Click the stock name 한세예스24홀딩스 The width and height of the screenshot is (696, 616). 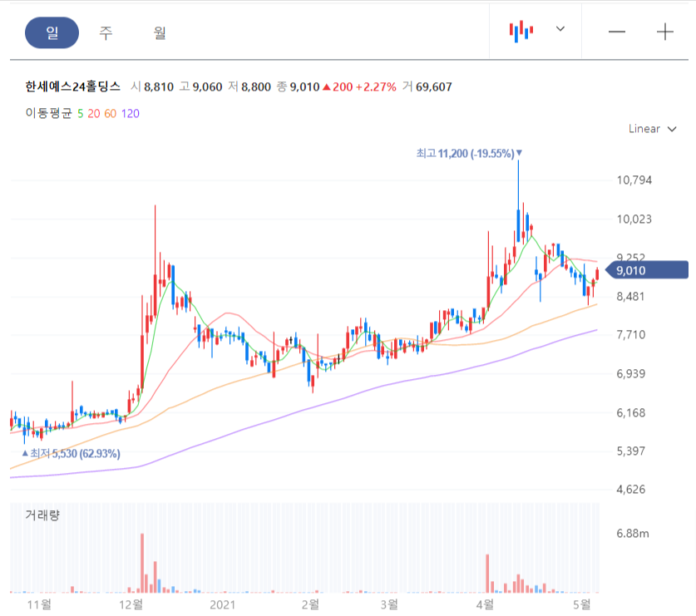point(73,86)
